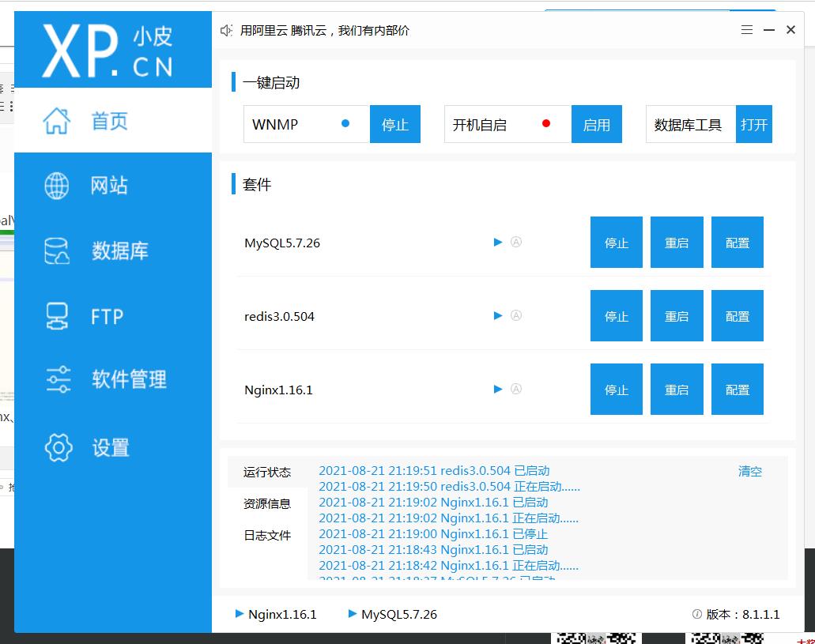
Task: Click the home icon in the sidebar
Action: point(57,121)
